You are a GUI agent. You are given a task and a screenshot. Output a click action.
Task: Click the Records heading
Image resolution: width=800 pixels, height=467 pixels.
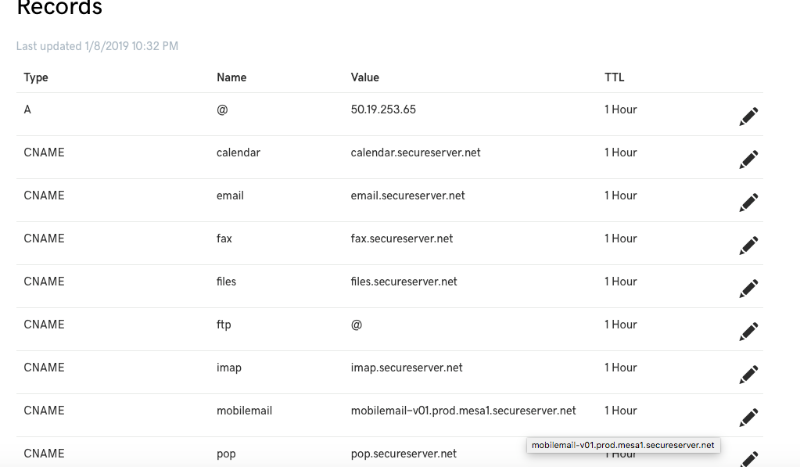pos(60,8)
